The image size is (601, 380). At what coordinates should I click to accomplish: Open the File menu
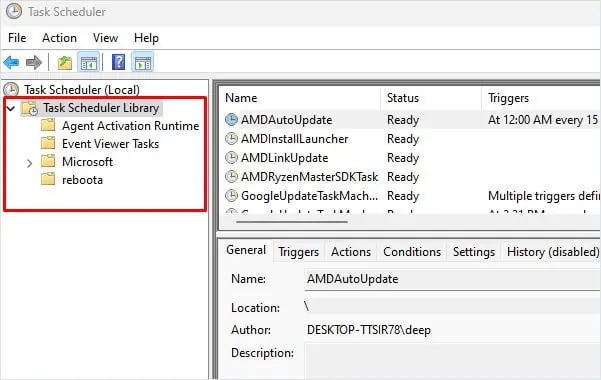coord(17,38)
